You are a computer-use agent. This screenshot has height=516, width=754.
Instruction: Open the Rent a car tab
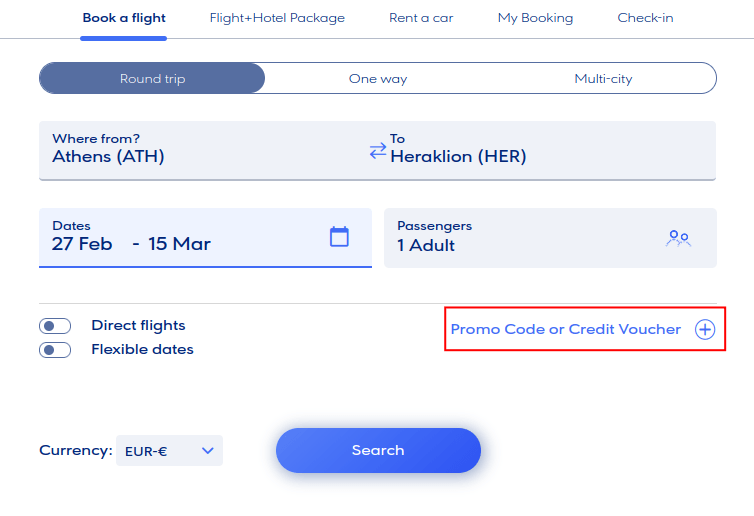coord(421,18)
